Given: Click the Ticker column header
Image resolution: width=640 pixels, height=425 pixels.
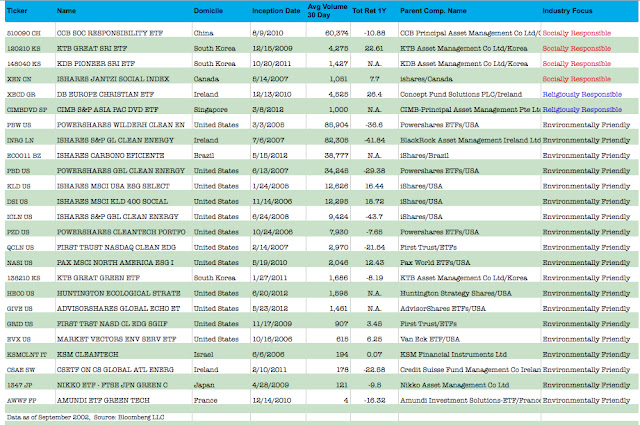Looking at the screenshot, I should click(17, 11).
